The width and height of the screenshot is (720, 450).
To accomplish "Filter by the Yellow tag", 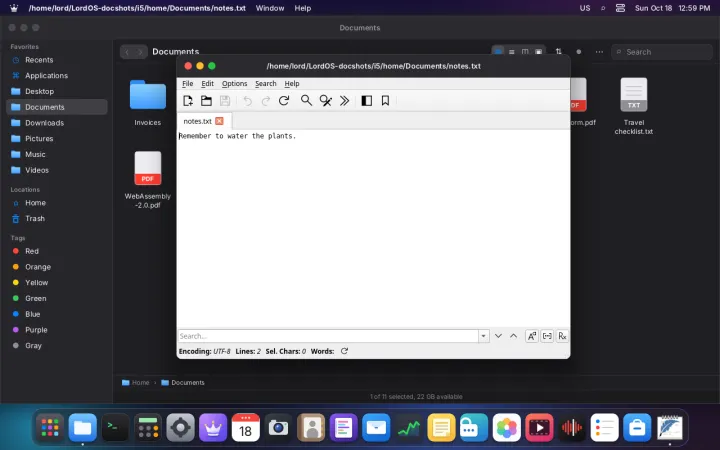I will pyautogui.click(x=57, y=282).
